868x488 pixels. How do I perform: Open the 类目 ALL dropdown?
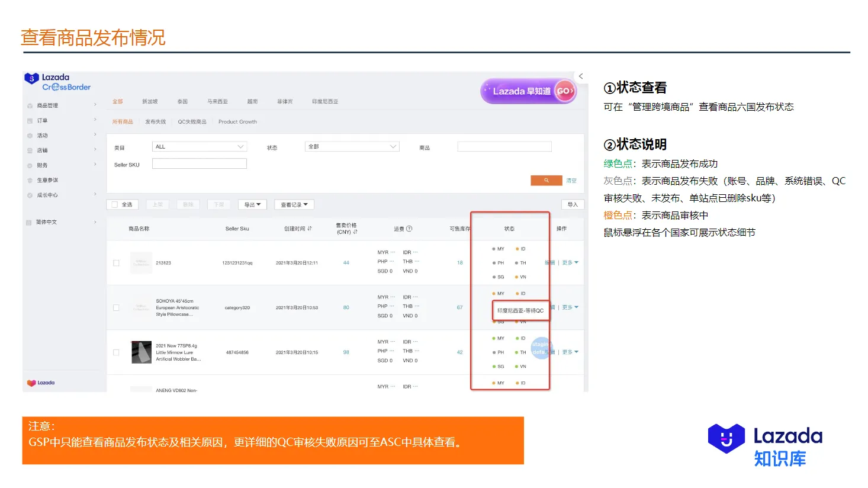200,146
